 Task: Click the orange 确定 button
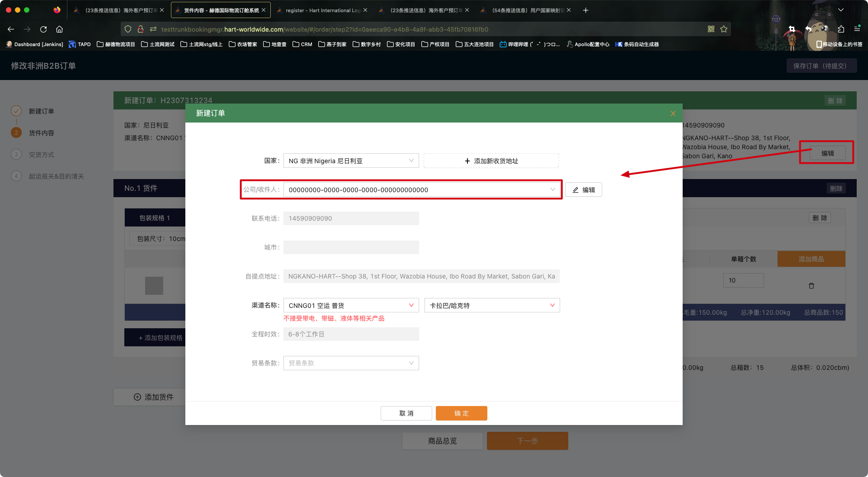(x=461, y=413)
